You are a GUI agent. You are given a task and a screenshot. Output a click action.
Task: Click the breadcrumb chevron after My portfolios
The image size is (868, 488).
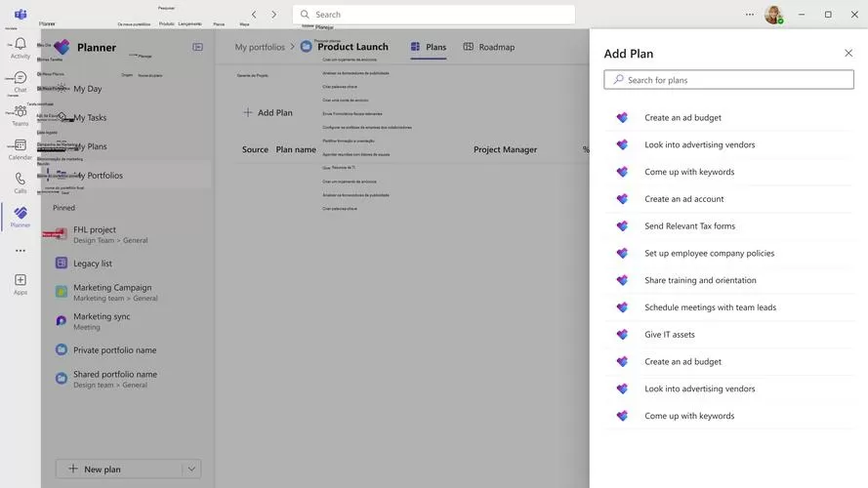click(293, 47)
